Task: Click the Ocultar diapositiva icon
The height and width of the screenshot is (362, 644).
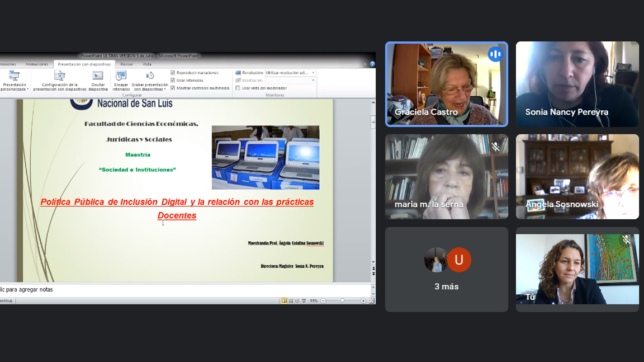Action: point(98,77)
